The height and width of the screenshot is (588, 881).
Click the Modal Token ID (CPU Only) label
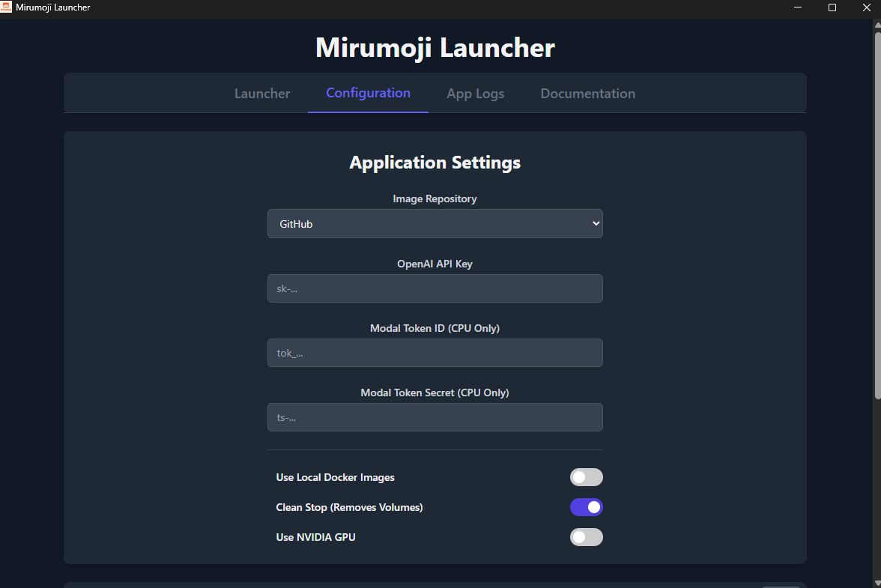coord(435,328)
